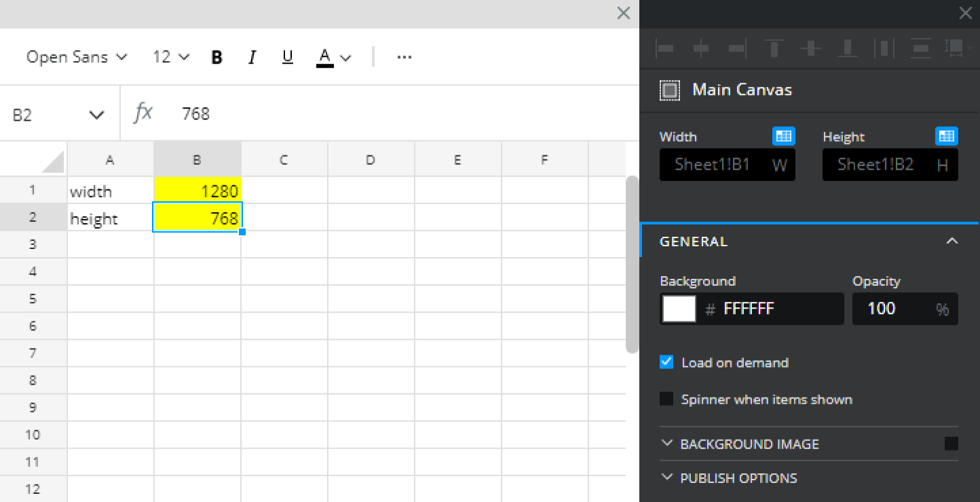Enable Spinner when items shown
This screenshot has width=980, height=502.
click(x=666, y=399)
